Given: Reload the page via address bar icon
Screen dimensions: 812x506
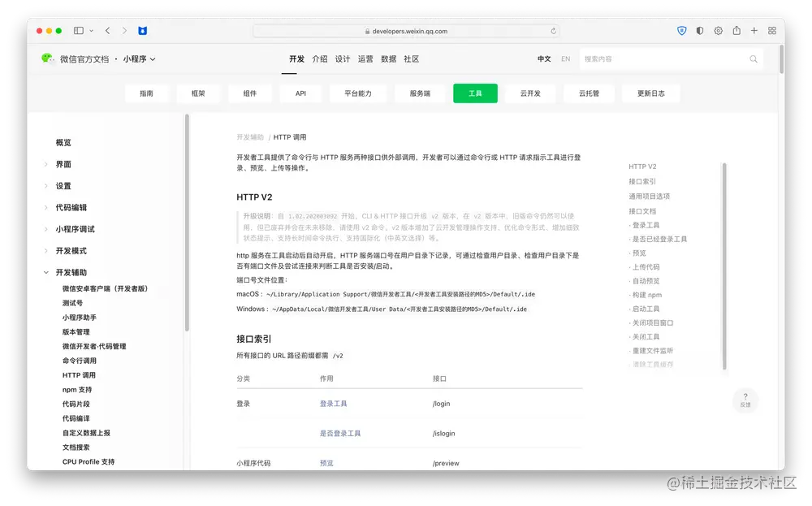Looking at the screenshot, I should tap(555, 30).
